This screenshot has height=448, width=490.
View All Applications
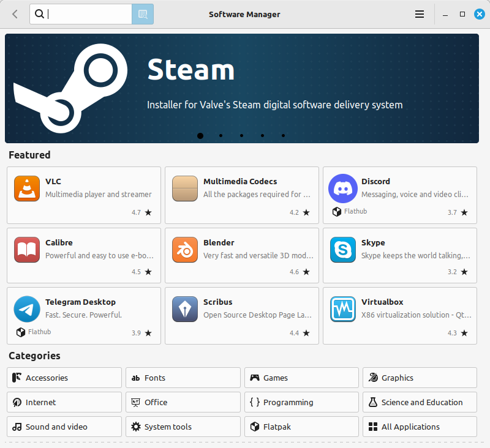tap(420, 427)
